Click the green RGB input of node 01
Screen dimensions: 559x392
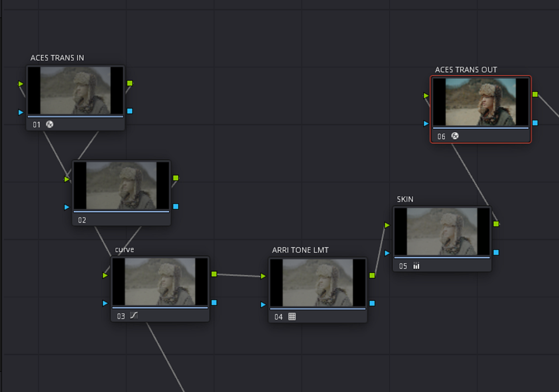pos(21,84)
